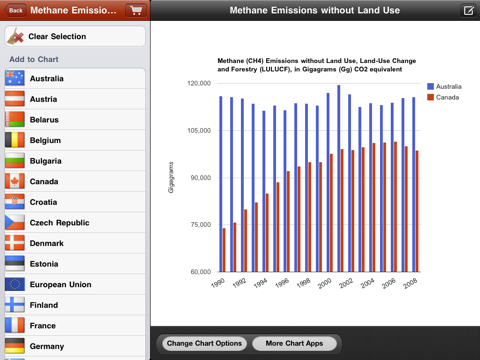The image size is (480, 360).
Task: Select the European Union flag icon
Action: (15, 284)
